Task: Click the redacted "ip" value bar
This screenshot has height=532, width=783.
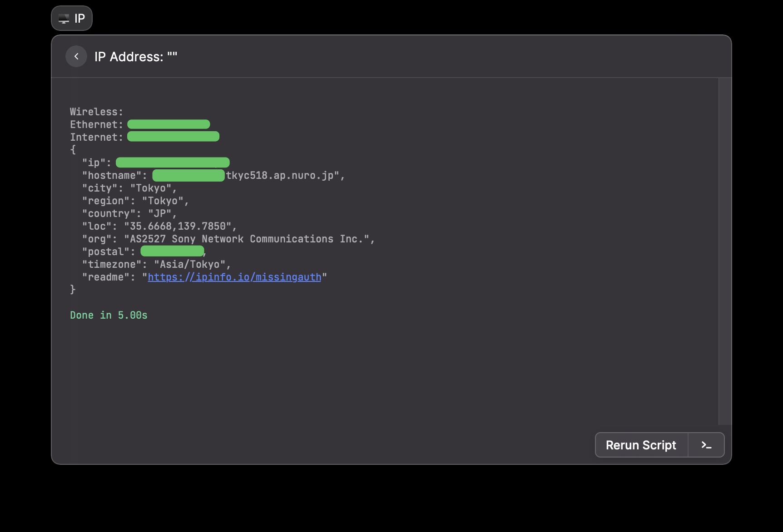Action: click(x=173, y=163)
